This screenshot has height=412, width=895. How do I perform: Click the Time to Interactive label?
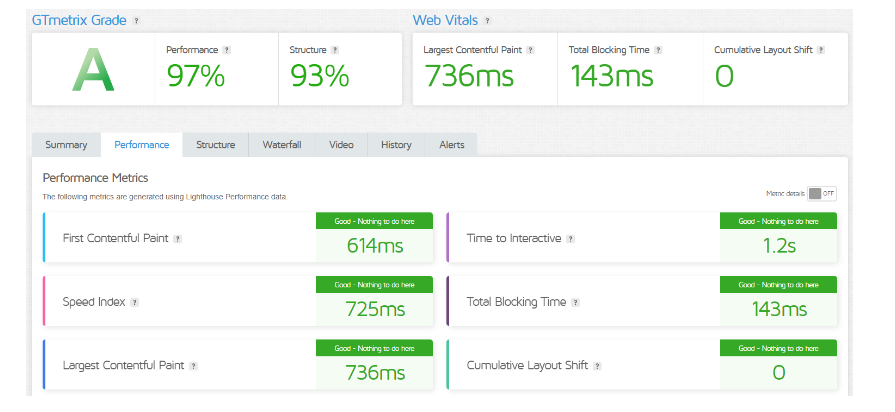click(514, 239)
